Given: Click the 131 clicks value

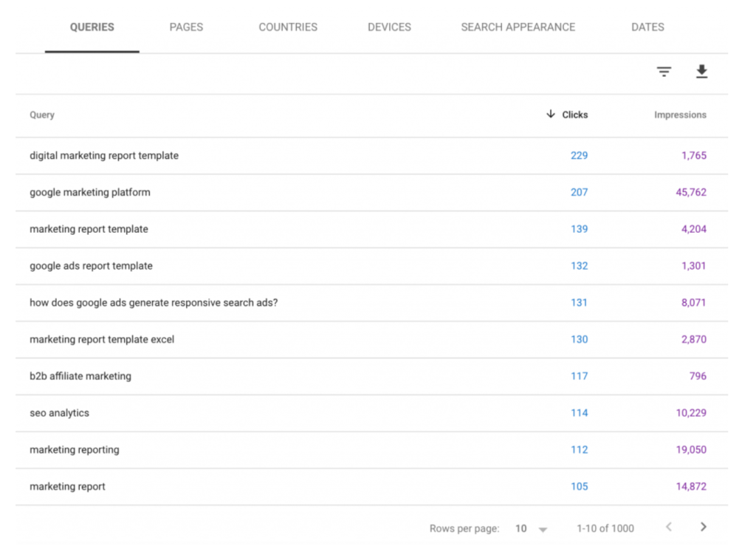Looking at the screenshot, I should [579, 302].
